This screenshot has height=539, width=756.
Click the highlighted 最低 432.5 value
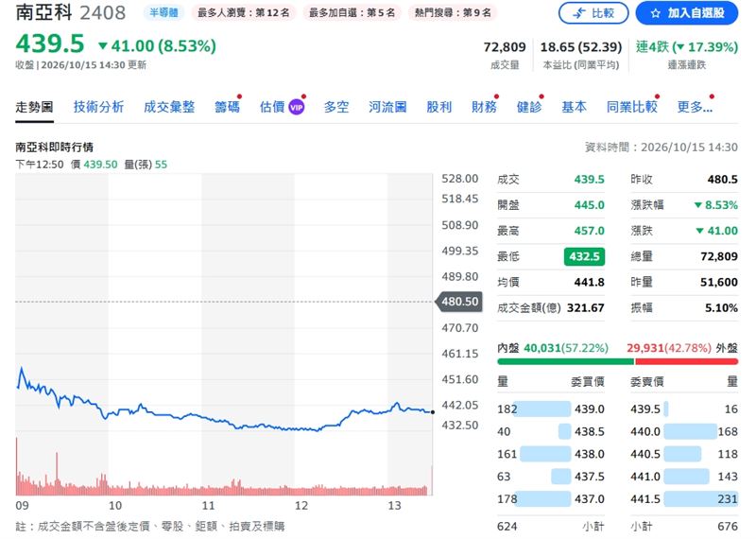pyautogui.click(x=584, y=256)
